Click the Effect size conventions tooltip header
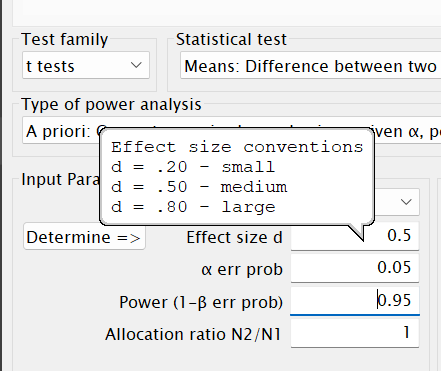 (x=237, y=147)
